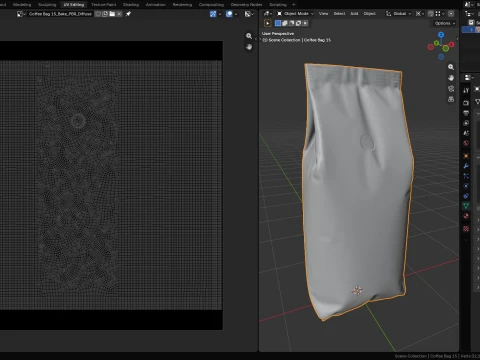Choose Set new selection mode icon
The width and height of the screenshot is (480, 360).
point(278,23)
